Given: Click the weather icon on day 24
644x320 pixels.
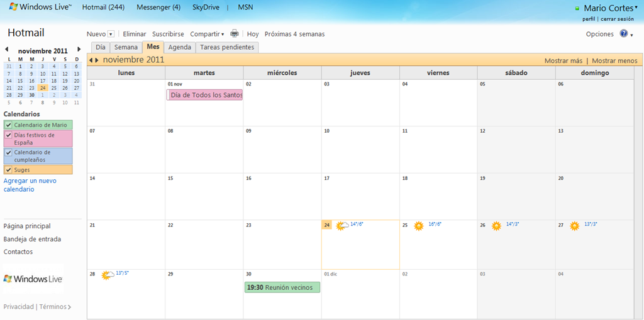Looking at the screenshot, I should point(342,226).
